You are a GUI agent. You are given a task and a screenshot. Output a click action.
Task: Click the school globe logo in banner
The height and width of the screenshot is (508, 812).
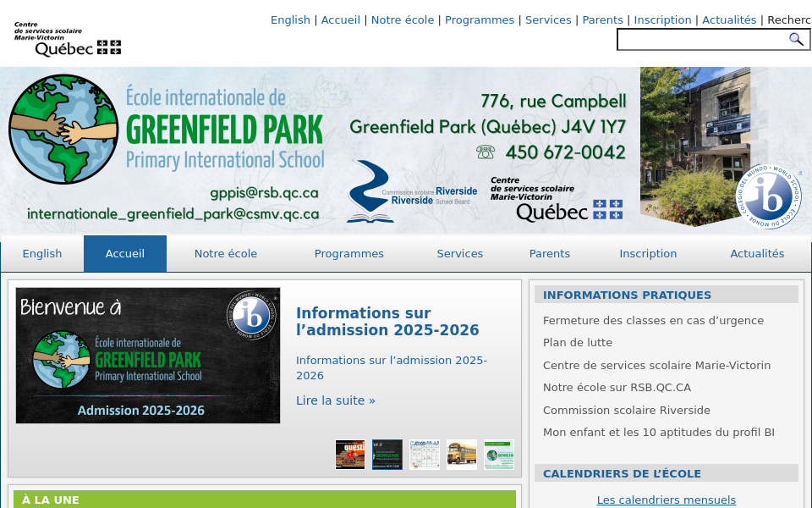click(x=63, y=130)
